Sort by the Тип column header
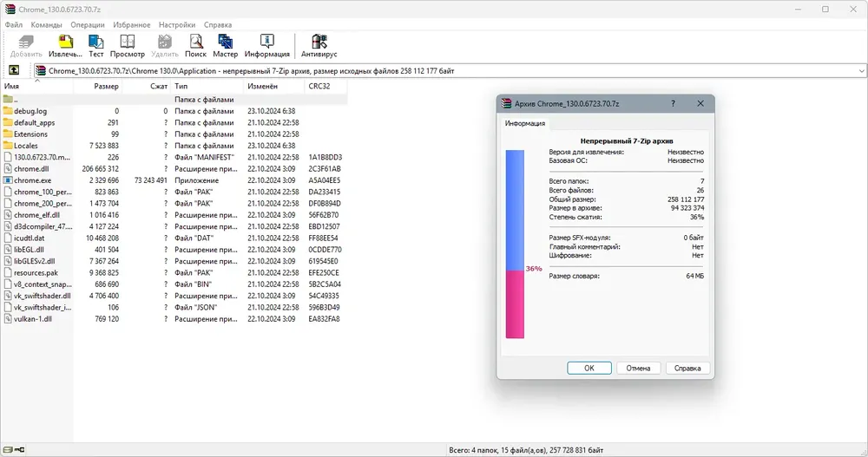 click(x=207, y=87)
